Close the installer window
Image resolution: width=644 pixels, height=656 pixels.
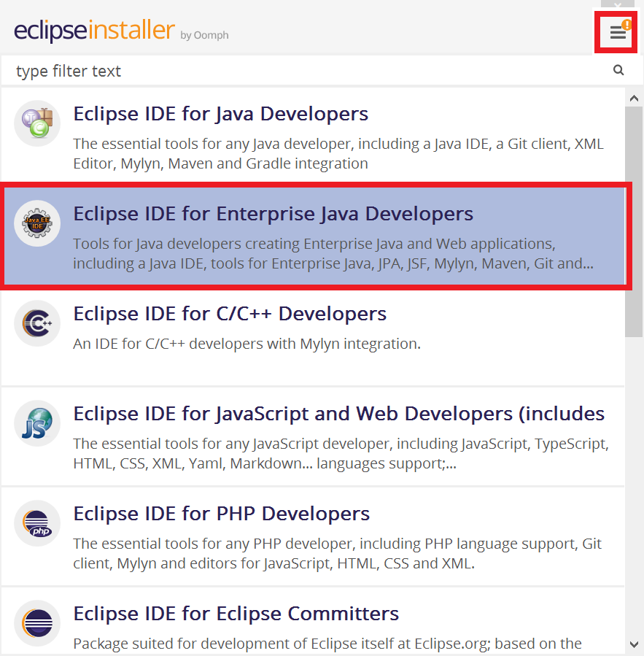(x=617, y=4)
